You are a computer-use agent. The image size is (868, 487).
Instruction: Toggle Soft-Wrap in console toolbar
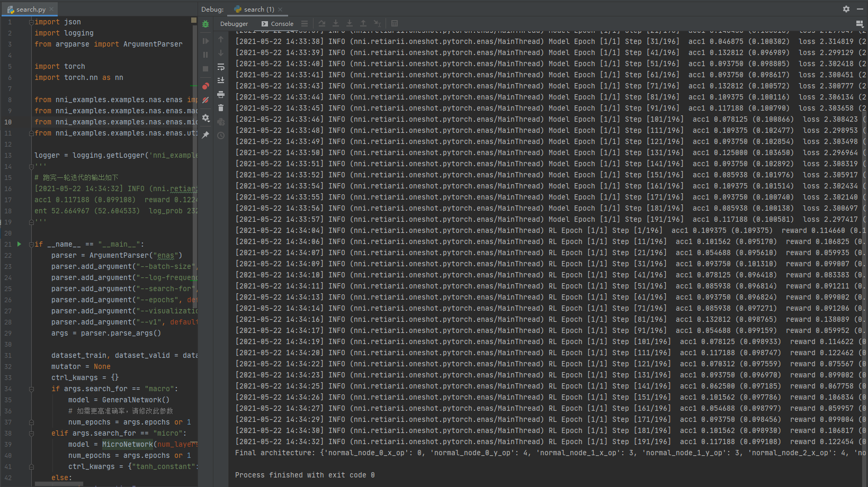pyautogui.click(x=221, y=67)
